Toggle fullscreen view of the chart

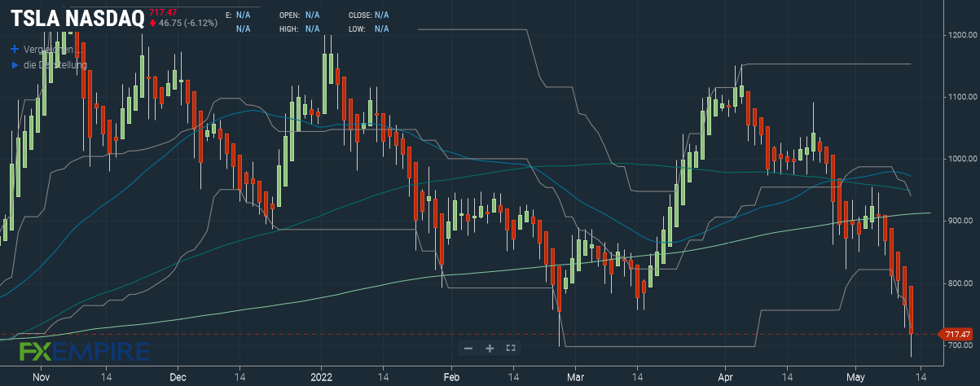[511, 349]
